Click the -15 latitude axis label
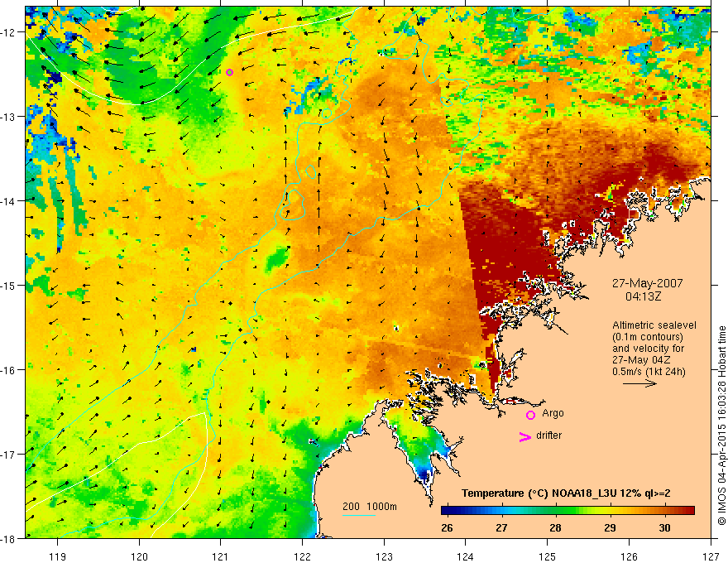Image resolution: width=728 pixels, height=563 pixels. pyautogui.click(x=8, y=285)
